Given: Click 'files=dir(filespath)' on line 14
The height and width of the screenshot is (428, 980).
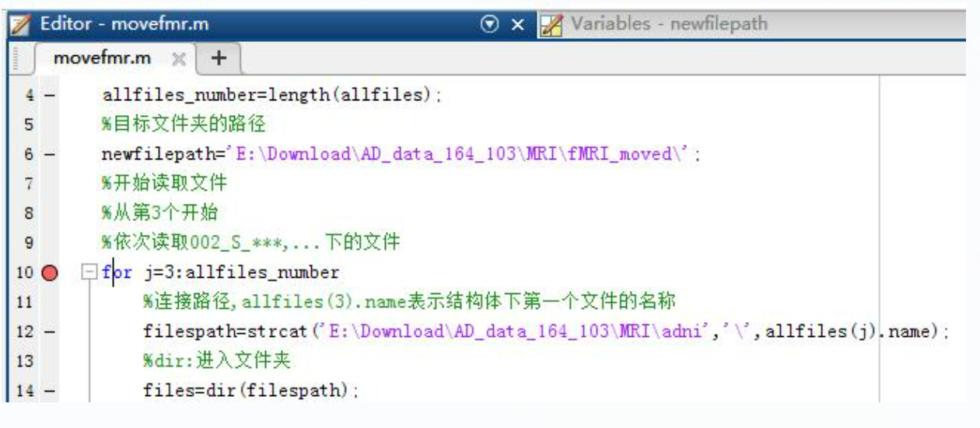Looking at the screenshot, I should (x=249, y=391).
